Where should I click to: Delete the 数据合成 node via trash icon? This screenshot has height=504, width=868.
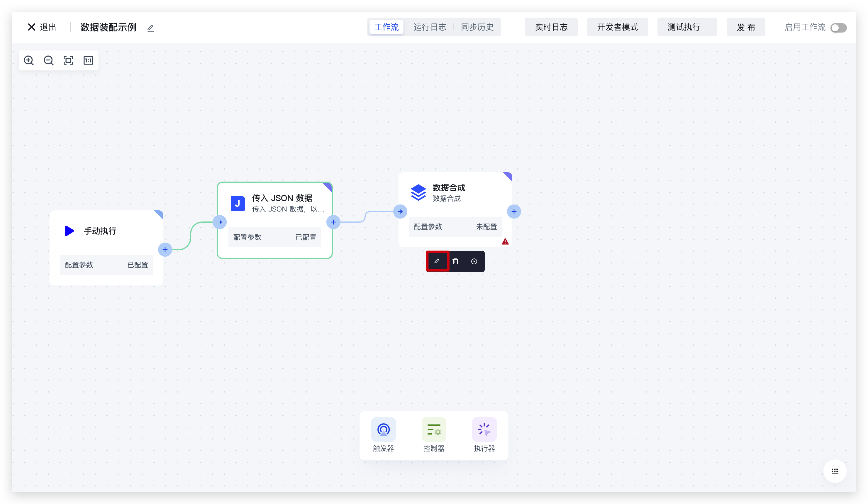click(x=455, y=261)
